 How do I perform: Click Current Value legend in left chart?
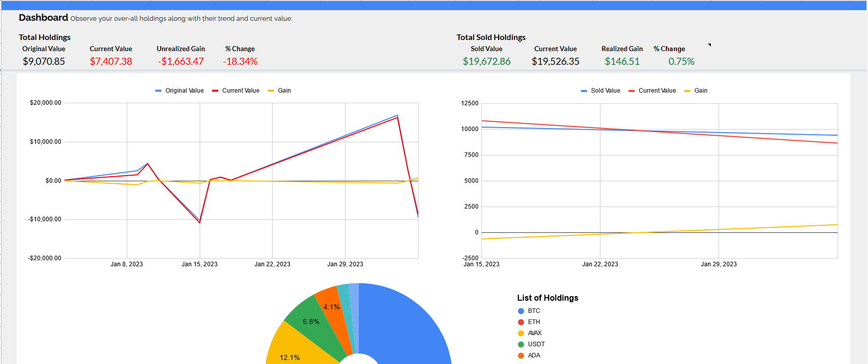(x=236, y=91)
